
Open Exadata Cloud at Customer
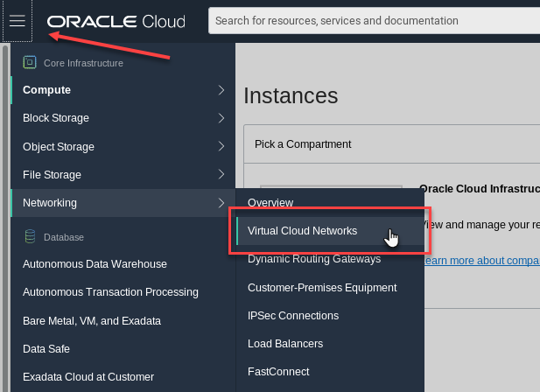pos(88,377)
